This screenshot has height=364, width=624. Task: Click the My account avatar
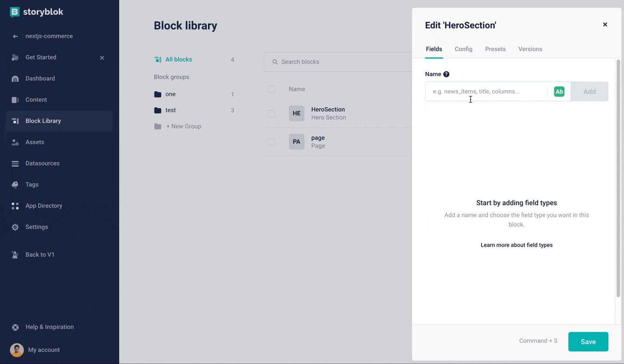(17, 350)
